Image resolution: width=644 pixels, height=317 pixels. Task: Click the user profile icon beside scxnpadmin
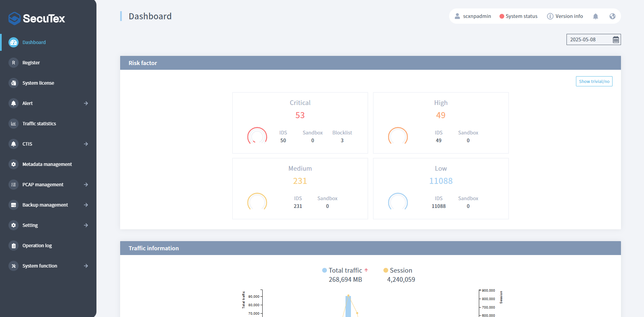457,16
